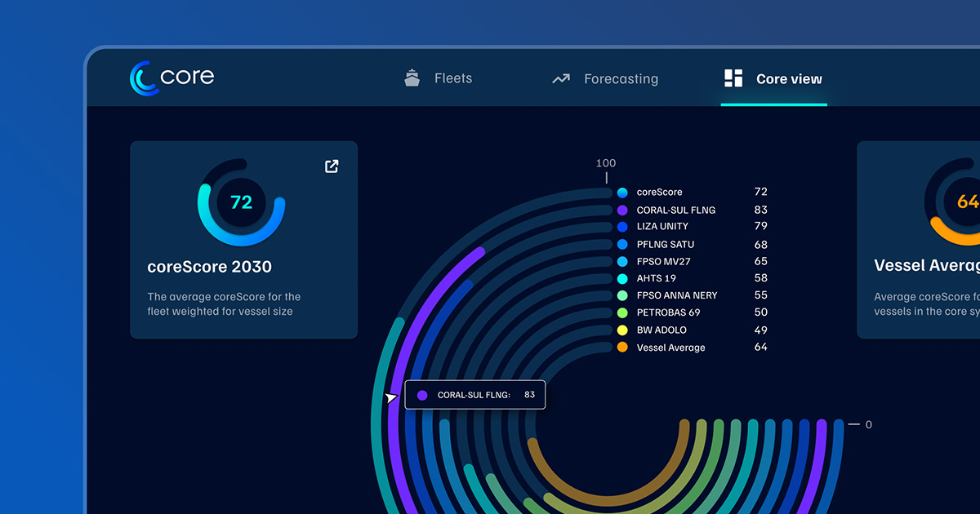Click the PFLNG SATU value 68
The image size is (980, 514).
[760, 245]
